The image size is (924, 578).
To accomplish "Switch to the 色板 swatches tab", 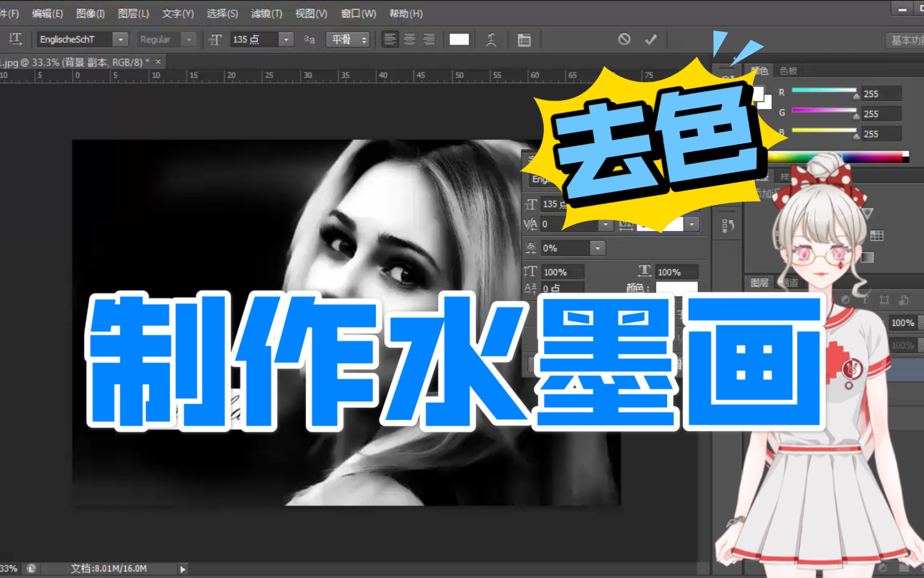I will 789,70.
